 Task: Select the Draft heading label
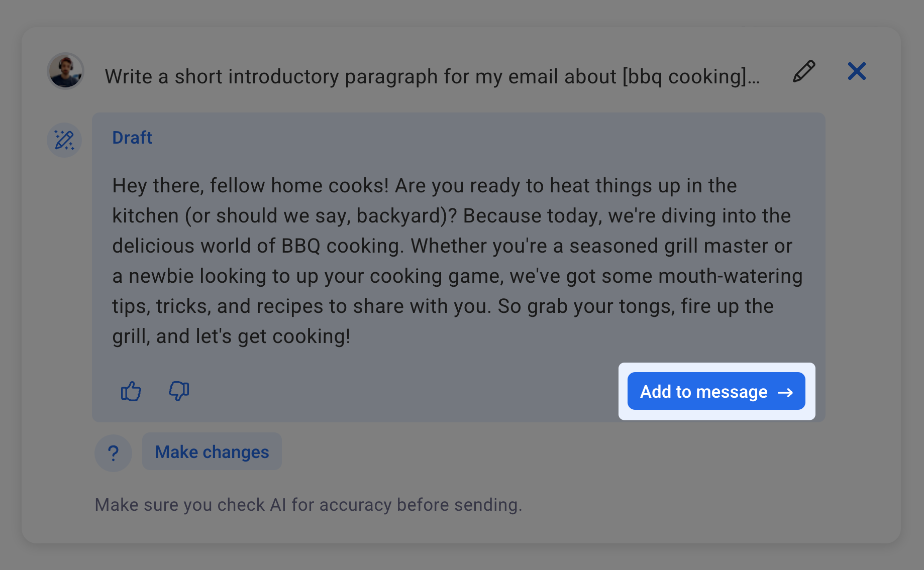[x=132, y=137]
